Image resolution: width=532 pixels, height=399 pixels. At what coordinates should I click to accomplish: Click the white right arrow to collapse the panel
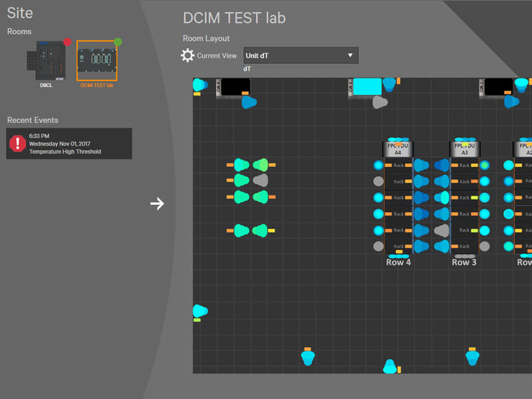[157, 203]
